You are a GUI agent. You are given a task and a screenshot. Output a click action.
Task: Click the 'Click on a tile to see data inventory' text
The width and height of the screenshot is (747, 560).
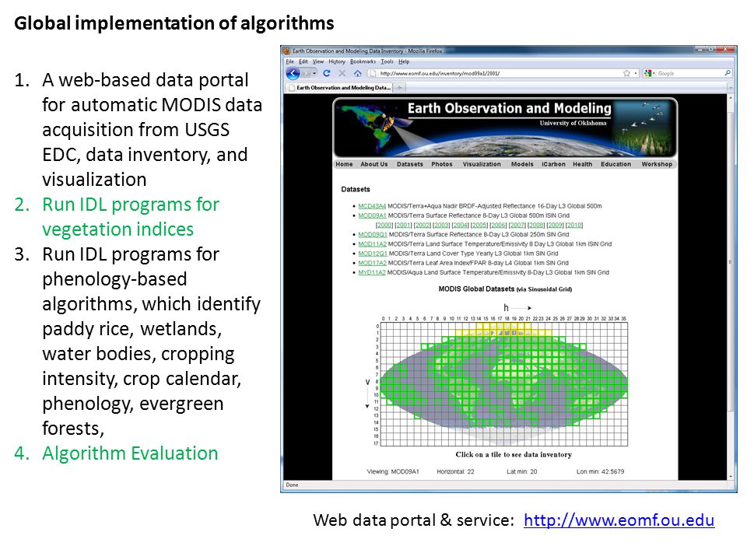tap(514, 454)
